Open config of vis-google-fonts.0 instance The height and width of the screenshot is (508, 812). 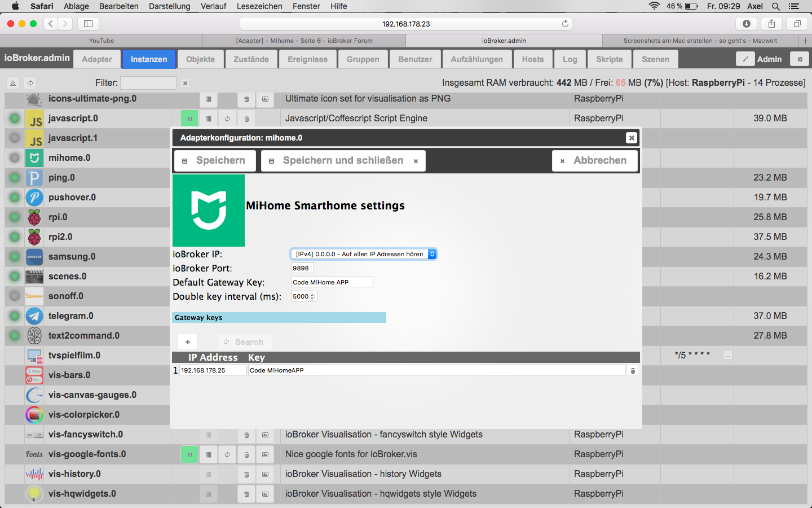tap(209, 454)
